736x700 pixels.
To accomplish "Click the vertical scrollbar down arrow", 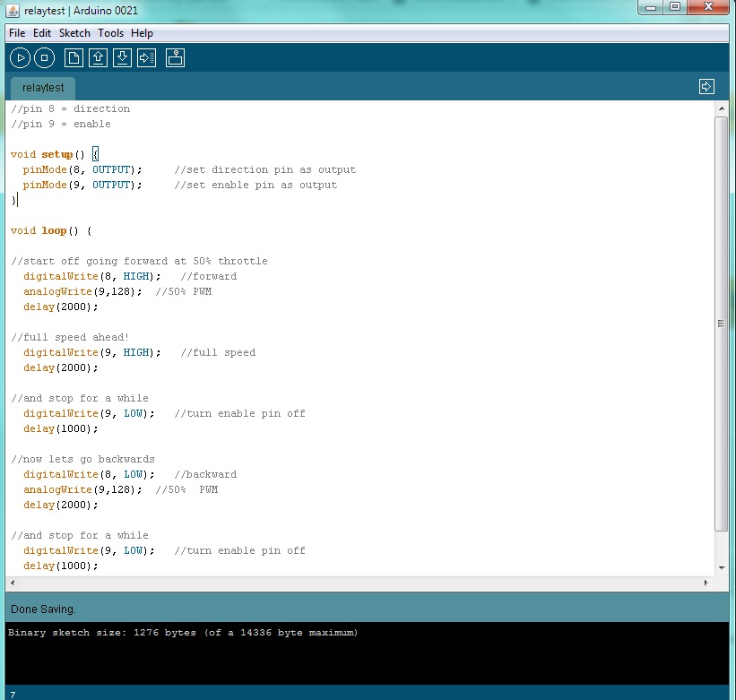I will pos(722,568).
